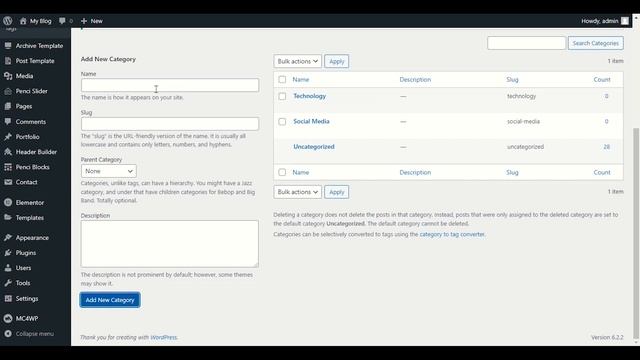The height and width of the screenshot is (360, 640).
Task: Open the Social Media category link
Action: [311, 121]
